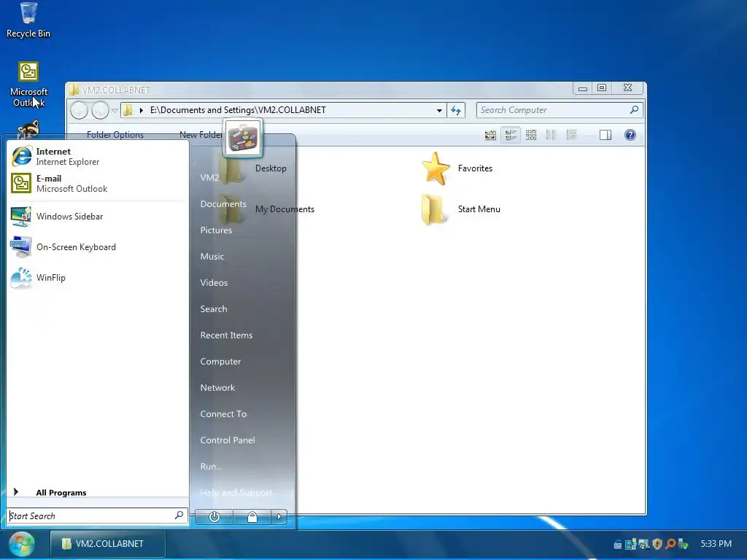This screenshot has width=747, height=560.
Task: Go forward in the Explorer window
Action: 100,111
